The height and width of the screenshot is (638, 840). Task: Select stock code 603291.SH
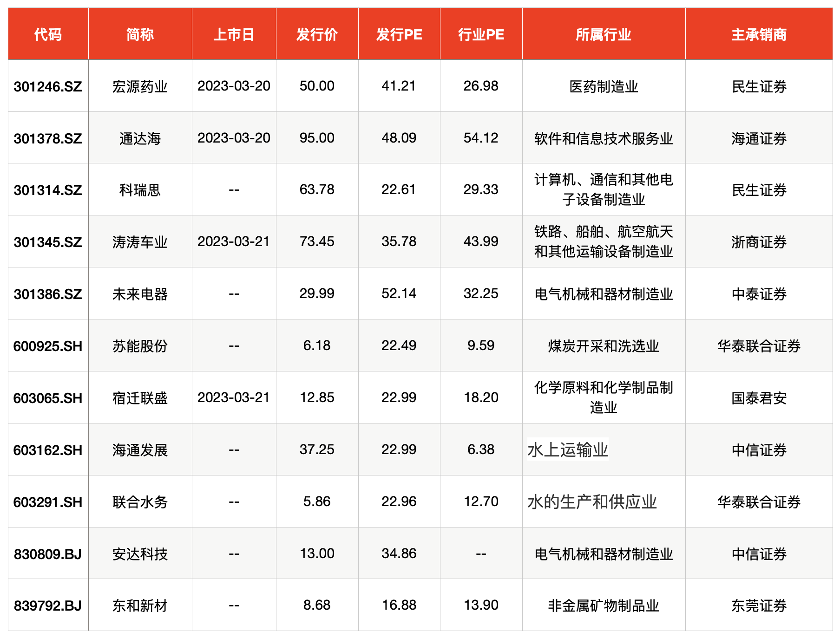48,502
